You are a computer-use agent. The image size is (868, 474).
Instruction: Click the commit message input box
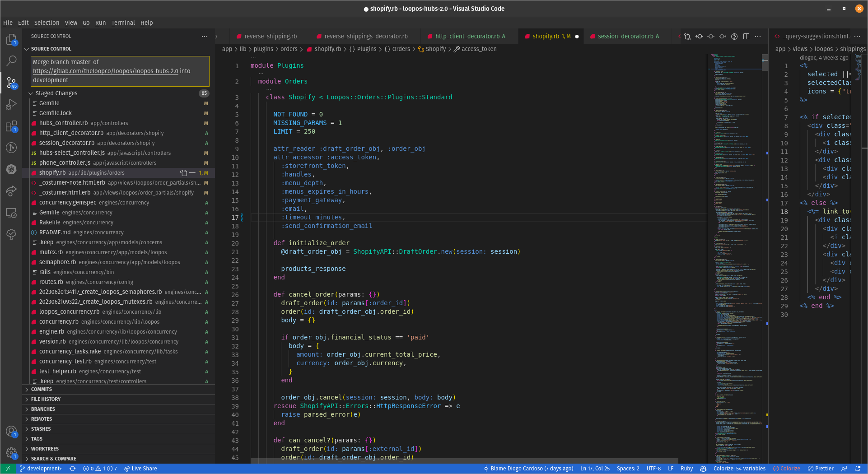pyautogui.click(x=120, y=71)
